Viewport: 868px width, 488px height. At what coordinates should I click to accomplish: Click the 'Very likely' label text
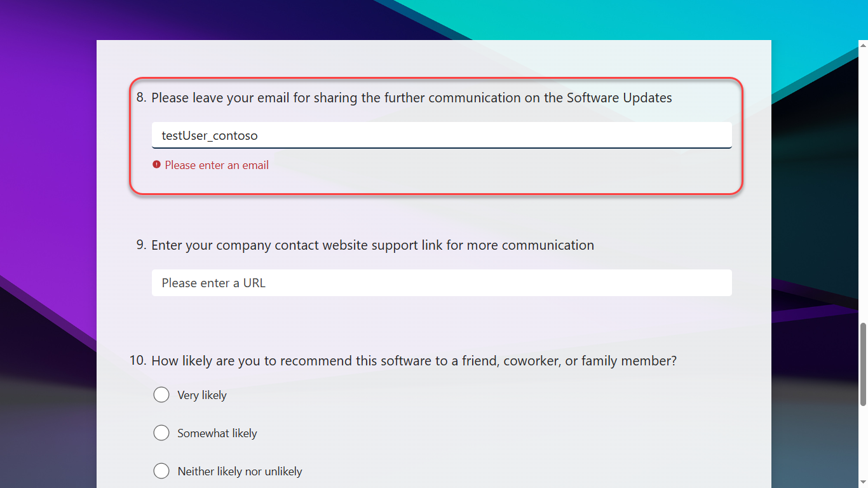(202, 395)
